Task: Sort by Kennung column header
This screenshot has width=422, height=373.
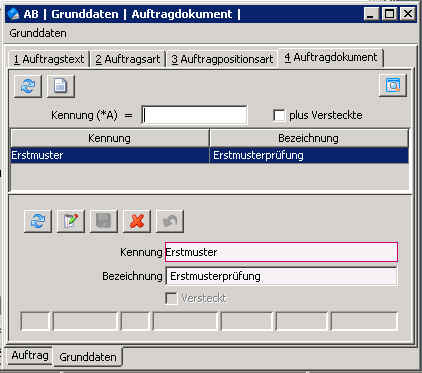Action: tap(109, 138)
